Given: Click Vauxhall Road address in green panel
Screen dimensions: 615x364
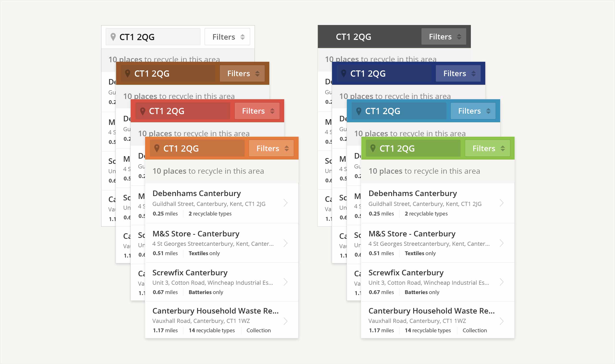Looking at the screenshot, I should [417, 321].
